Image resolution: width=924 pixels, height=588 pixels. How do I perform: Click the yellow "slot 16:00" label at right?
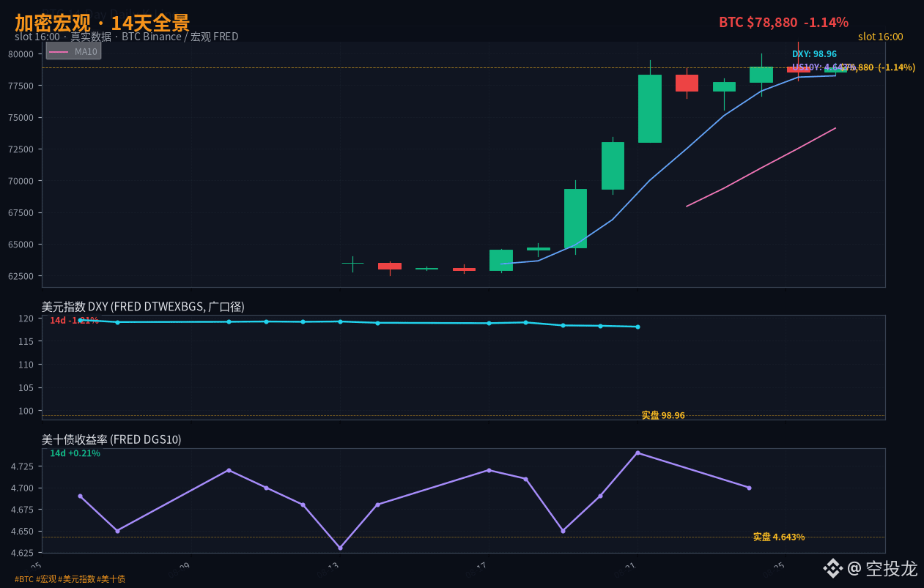point(880,37)
